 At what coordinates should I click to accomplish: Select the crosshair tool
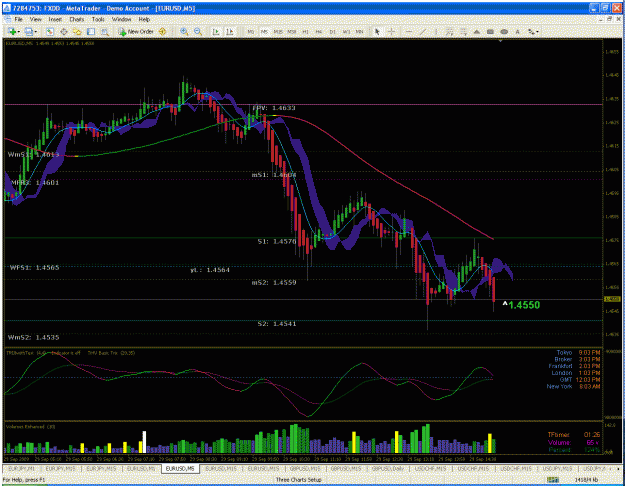coord(391,31)
